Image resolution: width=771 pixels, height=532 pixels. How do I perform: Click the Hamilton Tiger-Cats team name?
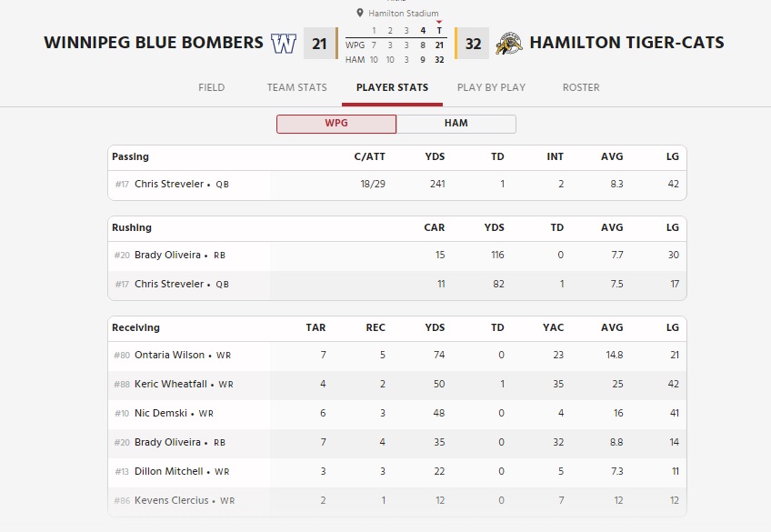626,43
